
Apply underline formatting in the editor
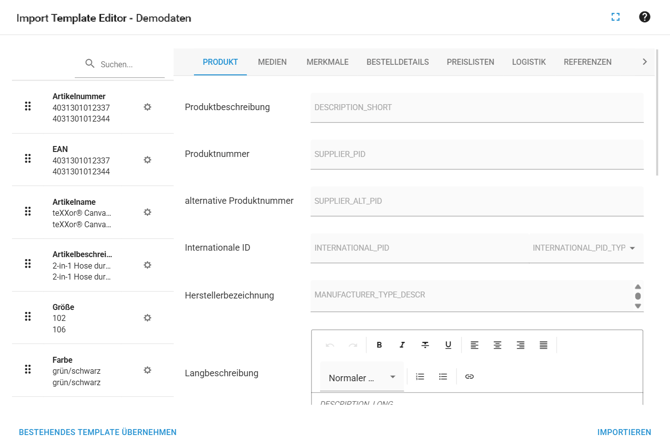point(448,345)
